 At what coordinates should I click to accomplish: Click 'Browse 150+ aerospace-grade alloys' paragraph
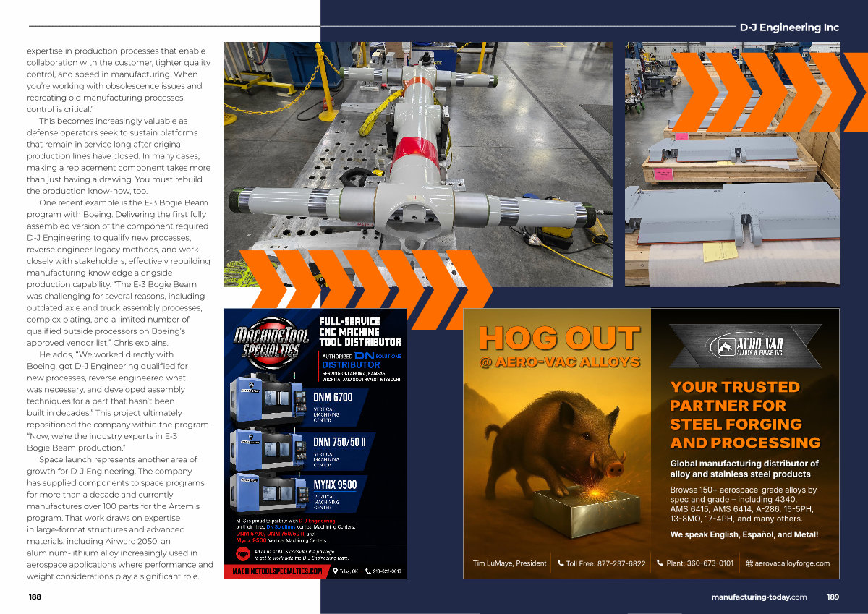coord(744,504)
